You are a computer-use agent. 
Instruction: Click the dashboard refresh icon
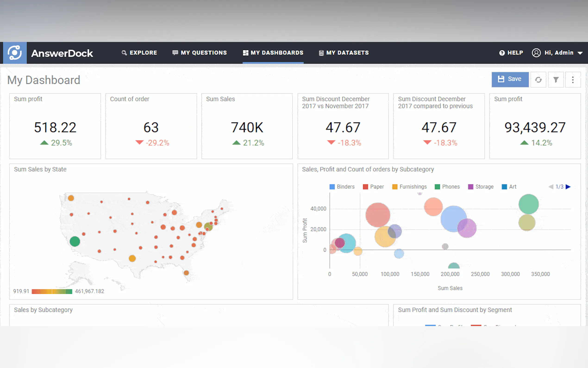[x=538, y=79]
